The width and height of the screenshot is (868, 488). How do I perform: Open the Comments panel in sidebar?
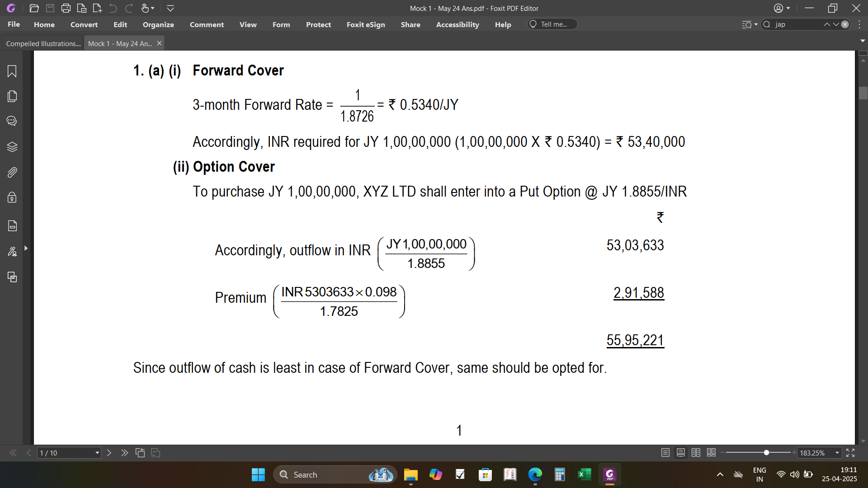(x=12, y=121)
